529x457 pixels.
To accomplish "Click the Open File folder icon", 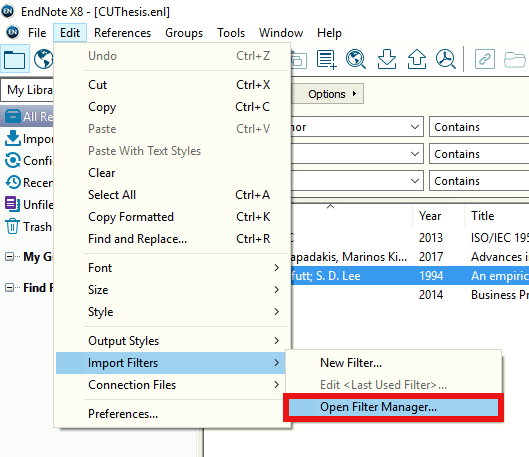I will coord(515,59).
